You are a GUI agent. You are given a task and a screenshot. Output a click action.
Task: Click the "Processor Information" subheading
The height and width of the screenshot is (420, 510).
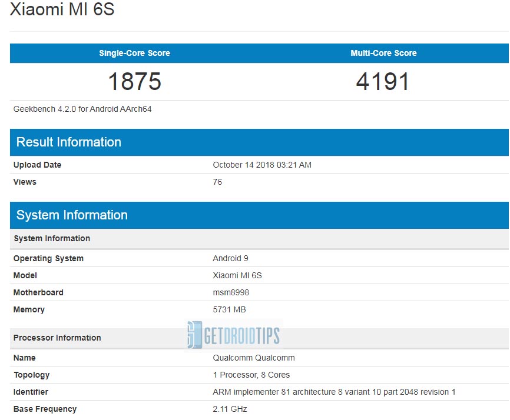click(x=57, y=338)
